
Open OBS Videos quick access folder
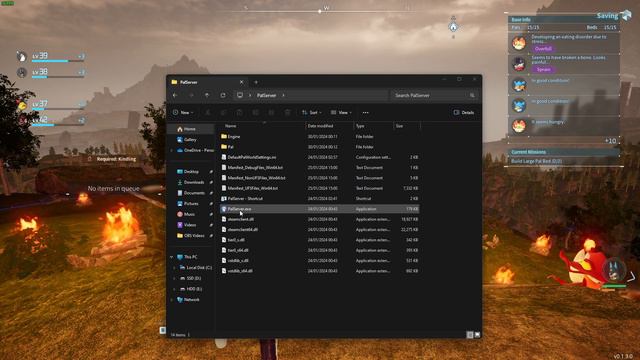[x=191, y=236]
